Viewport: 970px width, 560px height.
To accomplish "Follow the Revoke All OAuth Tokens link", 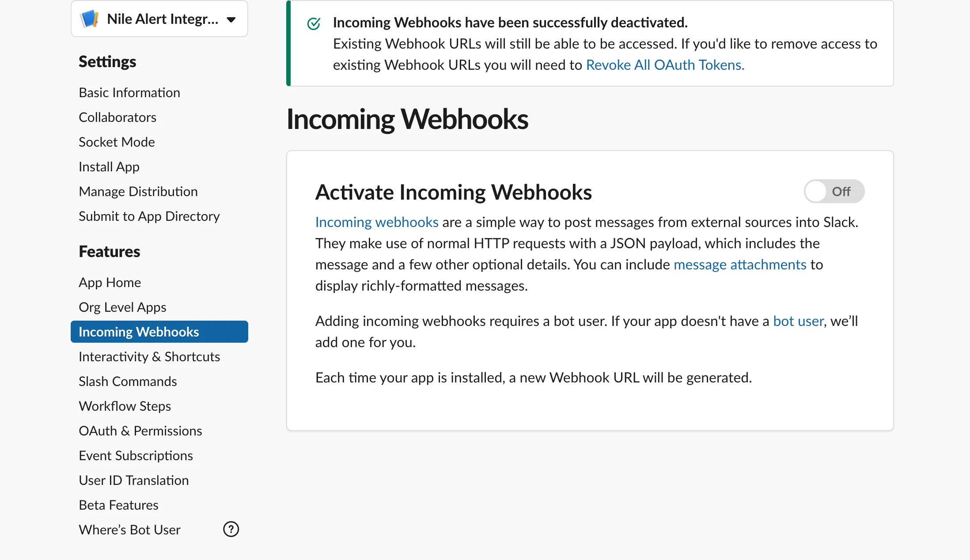I will tap(665, 65).
